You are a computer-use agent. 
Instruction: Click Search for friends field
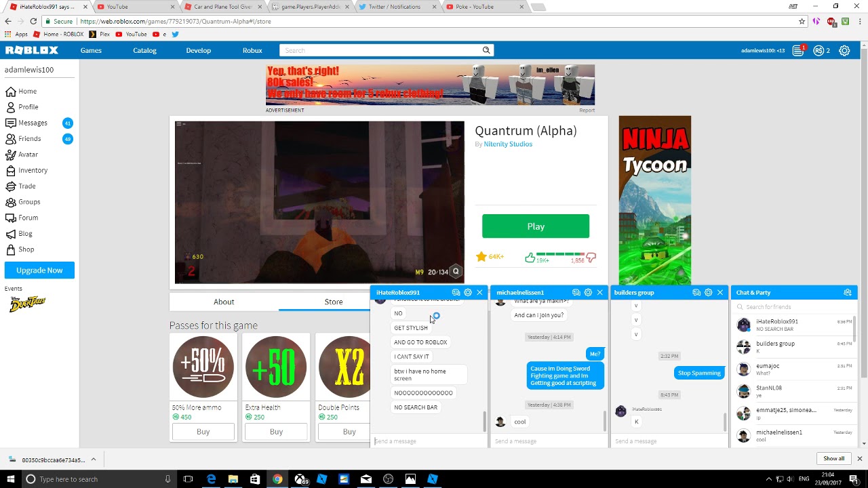(793, 307)
